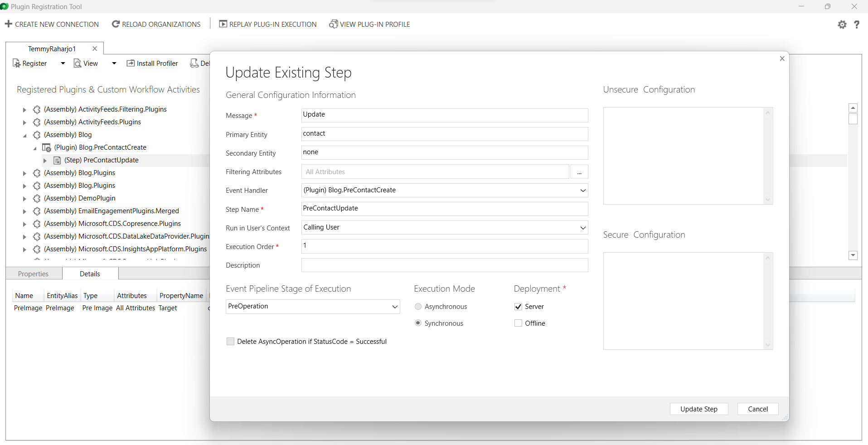Select the Synchronous execution mode
Image resolution: width=868 pixels, height=445 pixels.
point(418,323)
